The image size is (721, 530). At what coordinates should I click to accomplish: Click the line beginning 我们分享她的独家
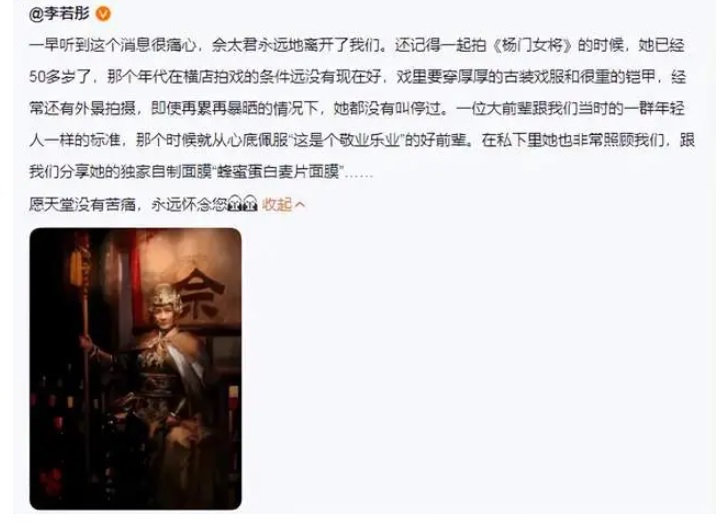tap(201, 171)
